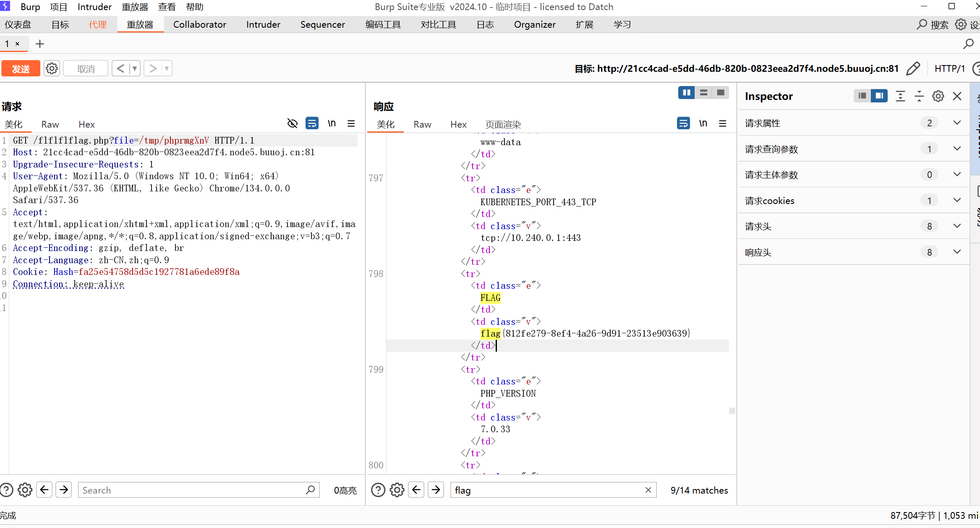Screen dimensions: 980x528
Task: Switch to the Intruder main tab
Action: click(x=263, y=24)
